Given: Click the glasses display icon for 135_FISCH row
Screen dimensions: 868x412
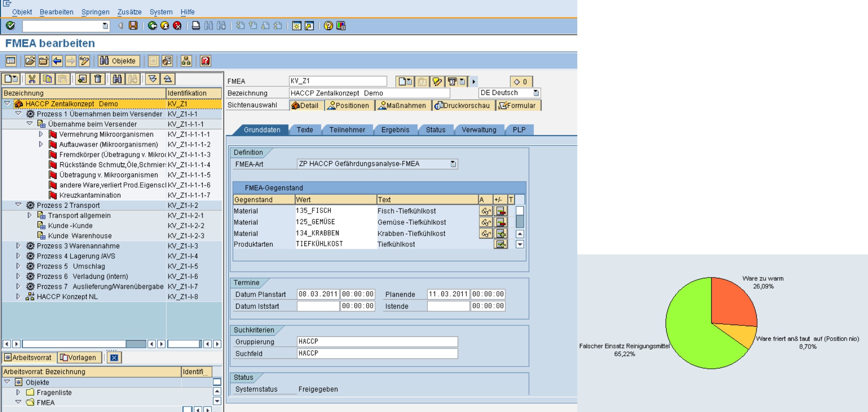Looking at the screenshot, I should [486, 211].
